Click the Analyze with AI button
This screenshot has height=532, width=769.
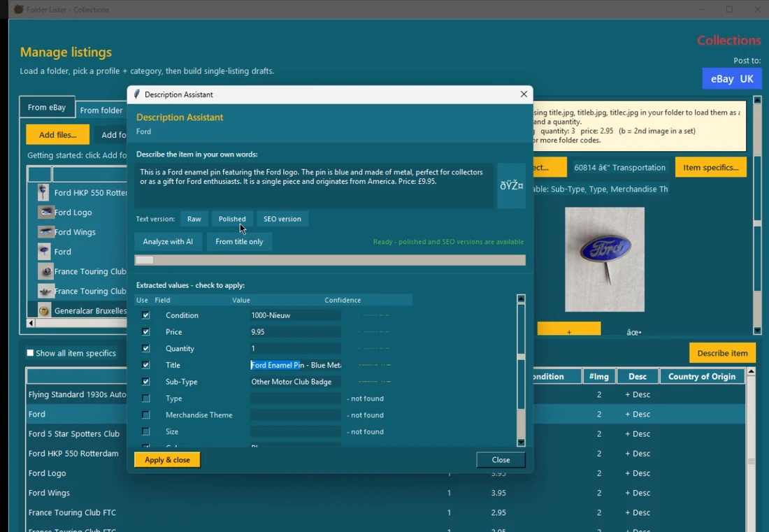tap(168, 241)
